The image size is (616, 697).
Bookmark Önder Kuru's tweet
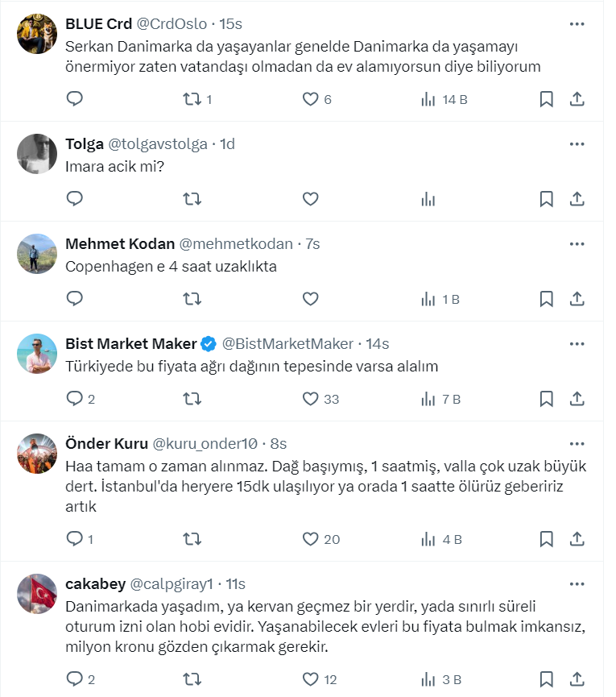[546, 539]
